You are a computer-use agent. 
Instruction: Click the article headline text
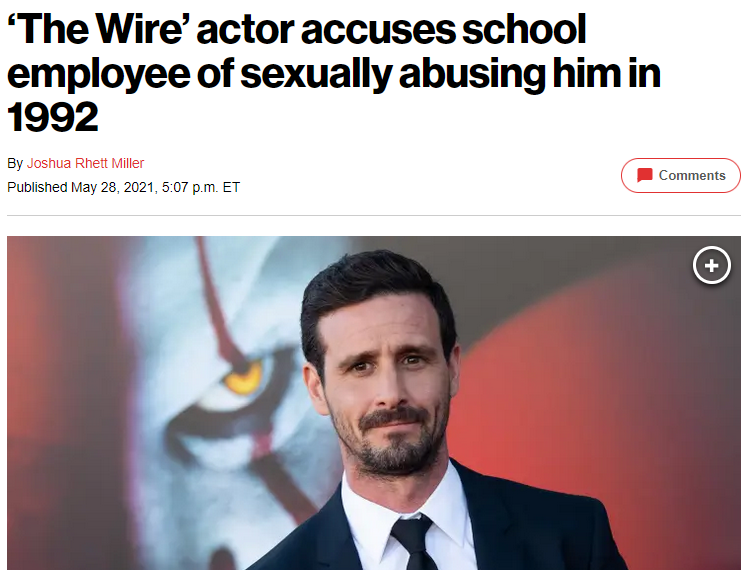coord(334,73)
